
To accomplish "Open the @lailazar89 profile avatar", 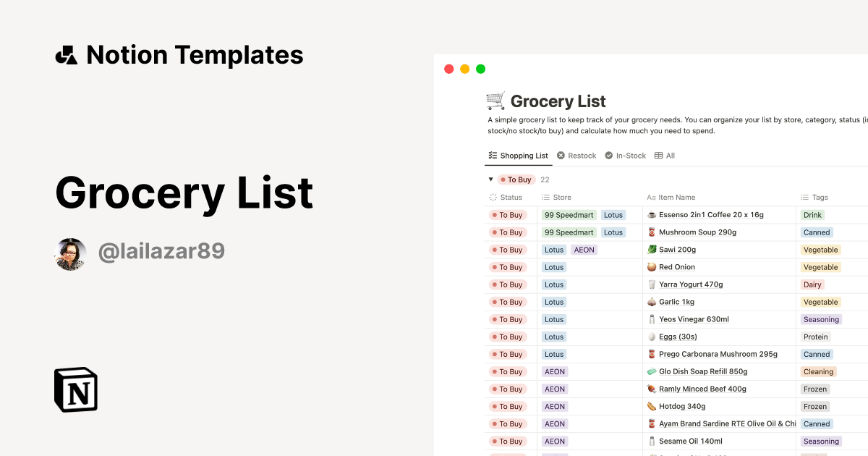I will [71, 253].
